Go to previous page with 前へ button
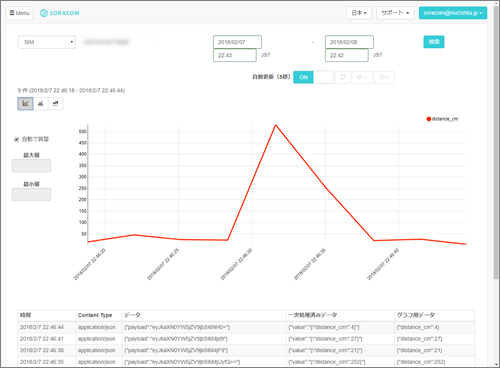The height and width of the screenshot is (368, 500). (x=362, y=77)
